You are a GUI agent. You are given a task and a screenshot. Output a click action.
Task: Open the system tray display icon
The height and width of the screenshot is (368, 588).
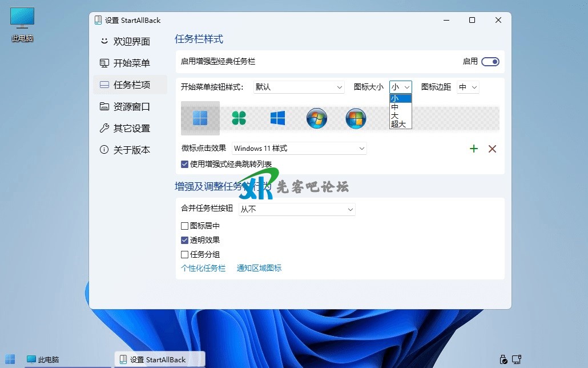click(516, 359)
